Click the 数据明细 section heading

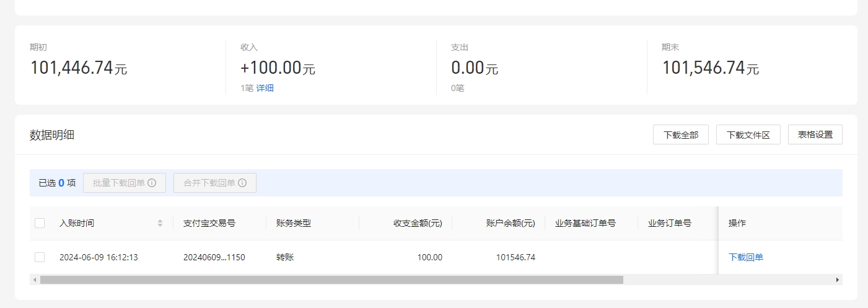tap(52, 135)
